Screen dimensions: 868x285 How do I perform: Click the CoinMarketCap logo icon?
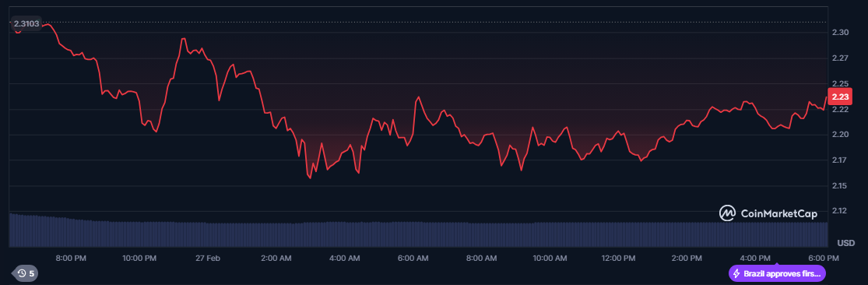coord(727,213)
